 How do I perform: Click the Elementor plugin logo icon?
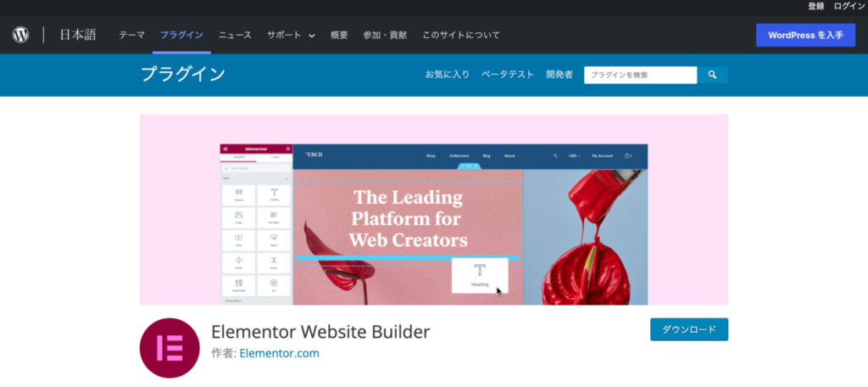click(170, 348)
